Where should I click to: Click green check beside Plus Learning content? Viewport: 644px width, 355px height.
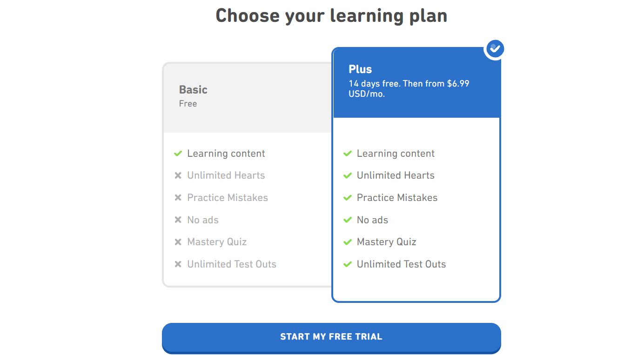point(347,154)
